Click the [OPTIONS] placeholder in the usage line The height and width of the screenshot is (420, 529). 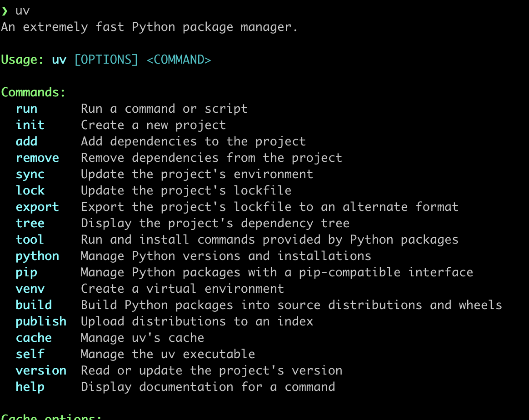click(106, 60)
